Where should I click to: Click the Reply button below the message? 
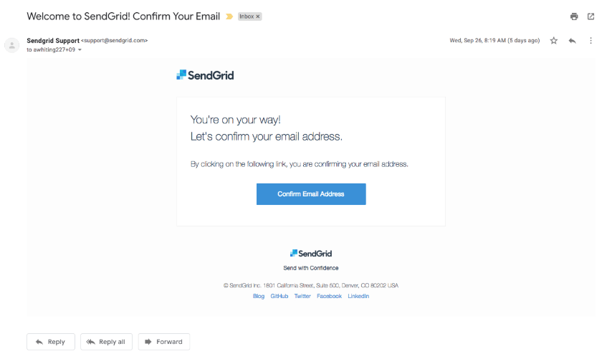point(51,342)
